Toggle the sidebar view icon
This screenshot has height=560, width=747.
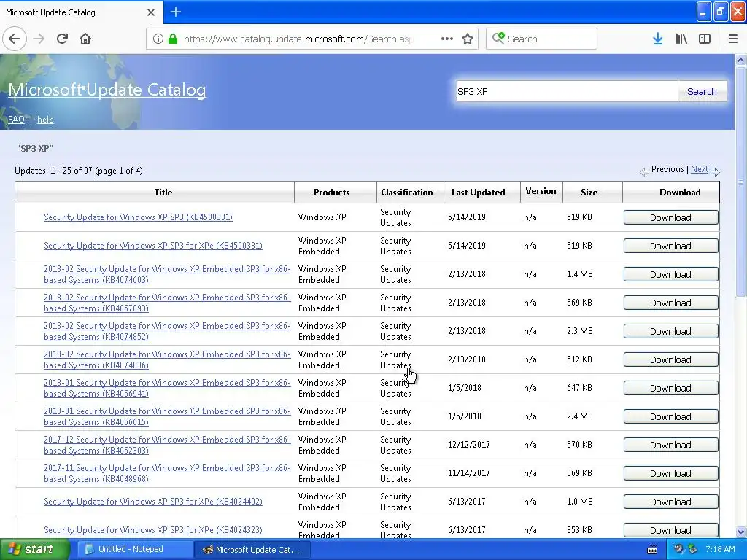pos(705,39)
